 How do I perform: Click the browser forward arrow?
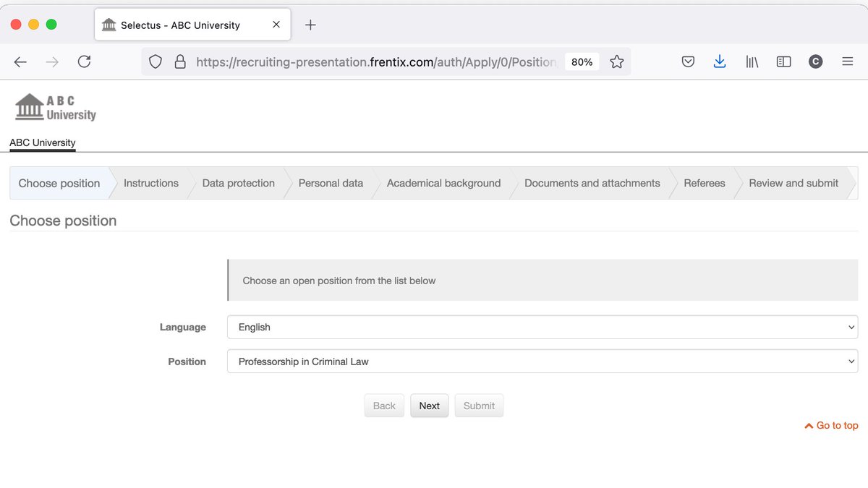(52, 62)
